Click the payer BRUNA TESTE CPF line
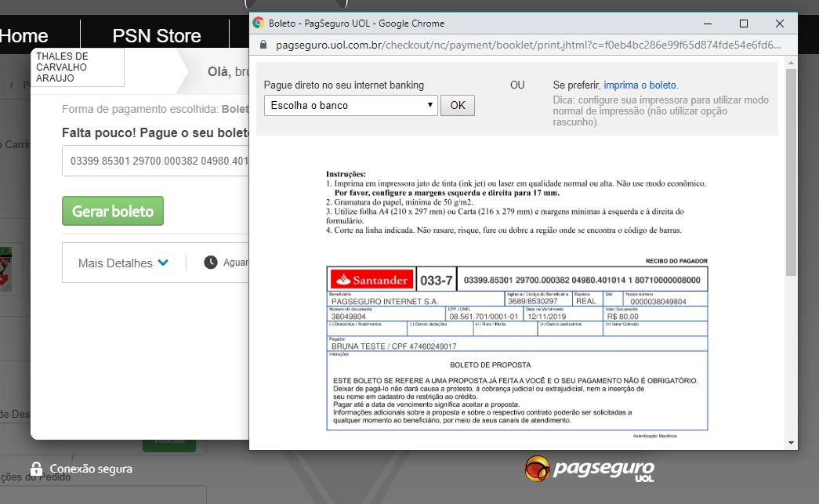Image resolution: width=819 pixels, height=504 pixels. (394, 346)
